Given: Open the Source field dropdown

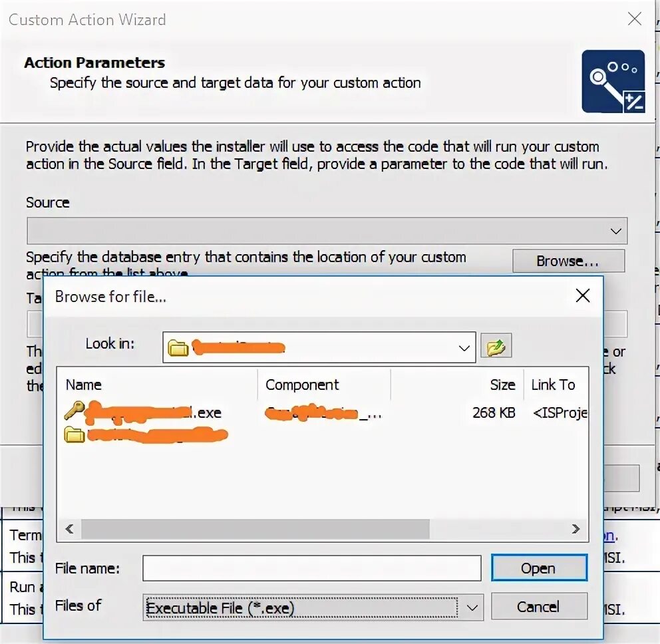Looking at the screenshot, I should (617, 230).
